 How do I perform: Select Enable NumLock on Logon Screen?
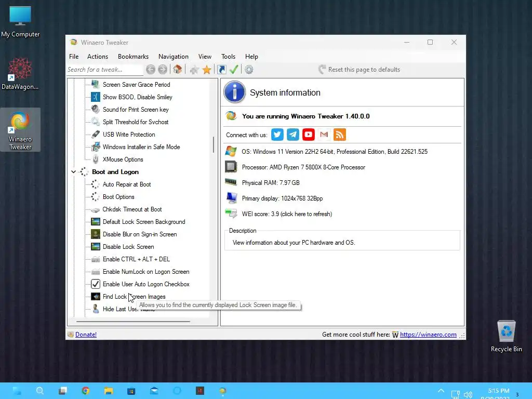[146, 272]
